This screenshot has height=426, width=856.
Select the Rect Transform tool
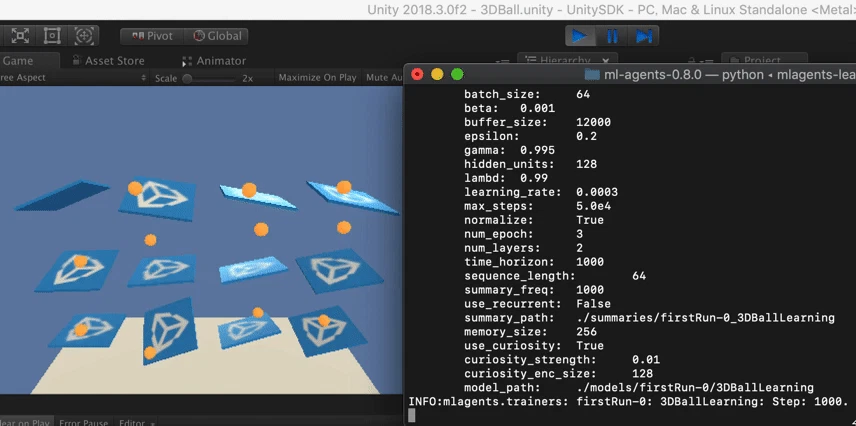click(x=52, y=36)
